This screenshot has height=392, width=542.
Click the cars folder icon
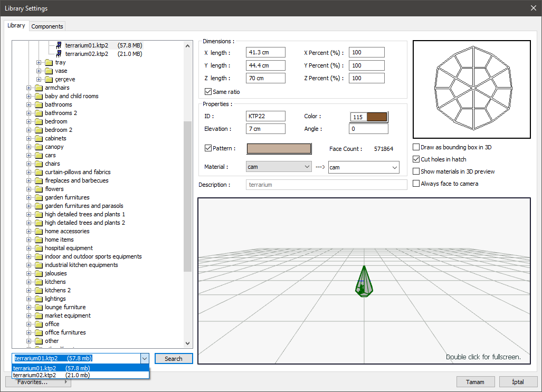coord(39,155)
